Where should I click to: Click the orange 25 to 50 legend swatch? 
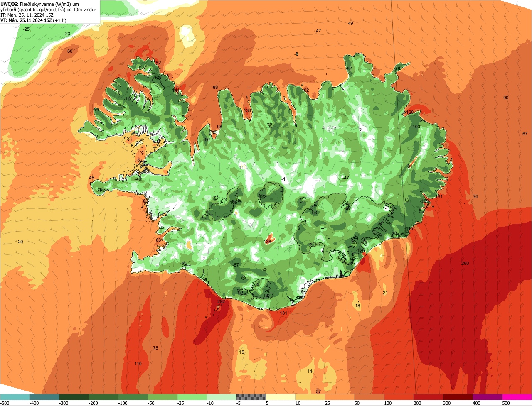coord(340,397)
